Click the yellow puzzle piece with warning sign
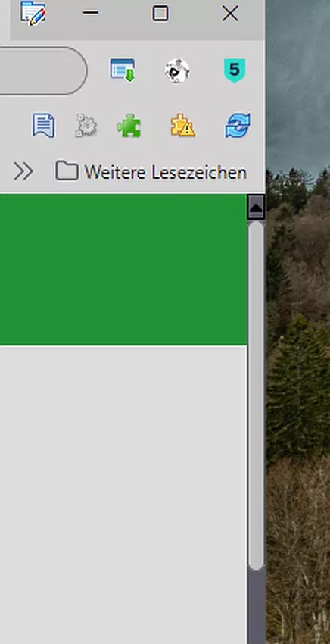The image size is (330, 644). (182, 125)
